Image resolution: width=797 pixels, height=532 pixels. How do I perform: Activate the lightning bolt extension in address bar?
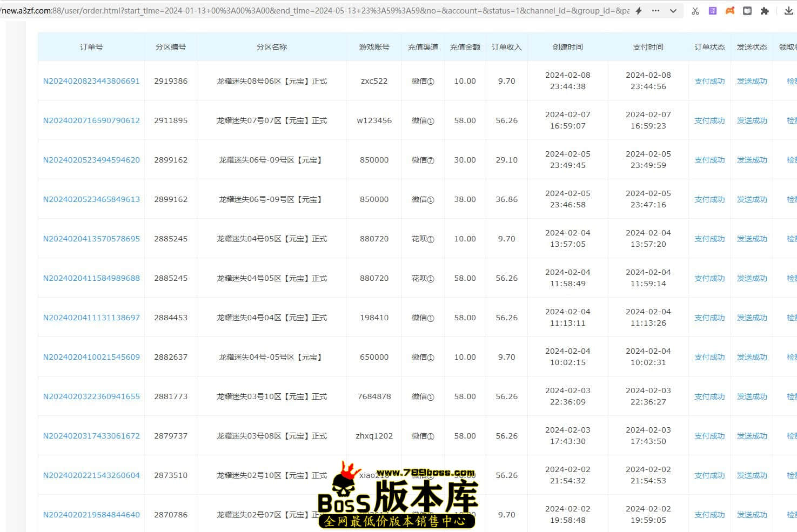[639, 10]
